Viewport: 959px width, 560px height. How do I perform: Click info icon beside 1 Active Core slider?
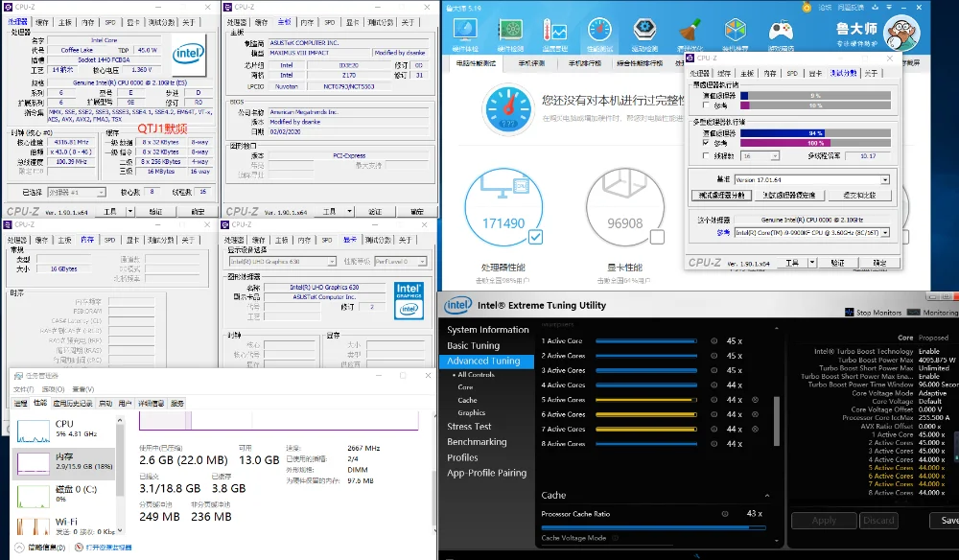pos(713,341)
